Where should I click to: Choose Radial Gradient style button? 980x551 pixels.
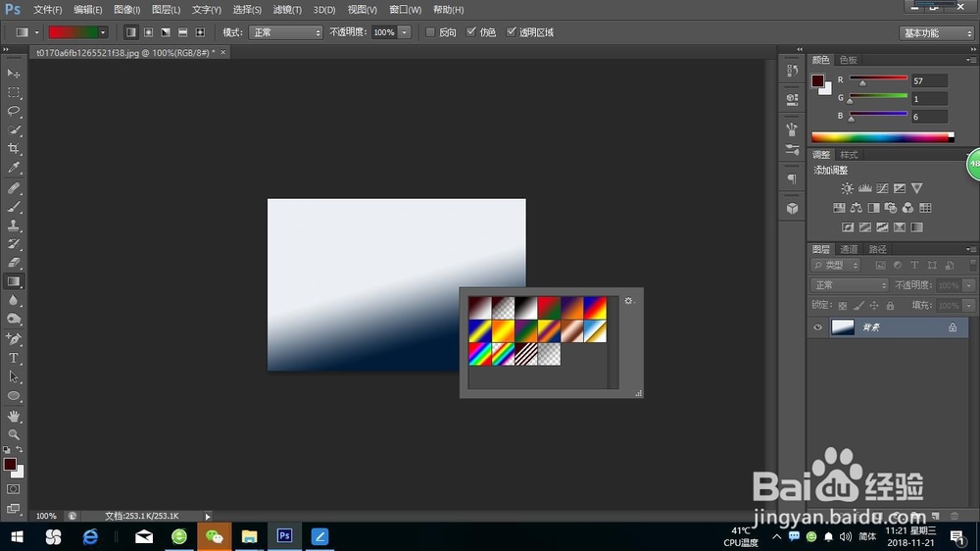coord(148,32)
